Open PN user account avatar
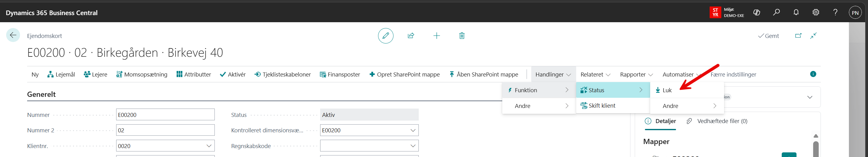Screen dimensions: 868x157 tap(855, 13)
